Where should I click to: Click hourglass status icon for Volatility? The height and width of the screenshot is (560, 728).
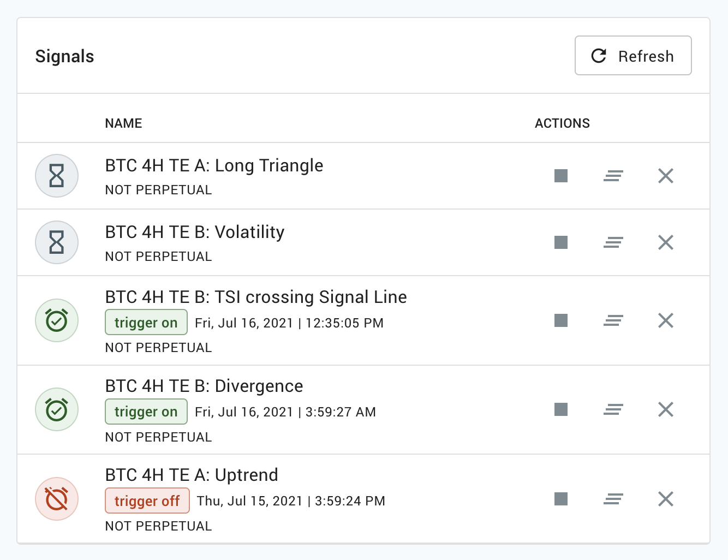(x=57, y=242)
